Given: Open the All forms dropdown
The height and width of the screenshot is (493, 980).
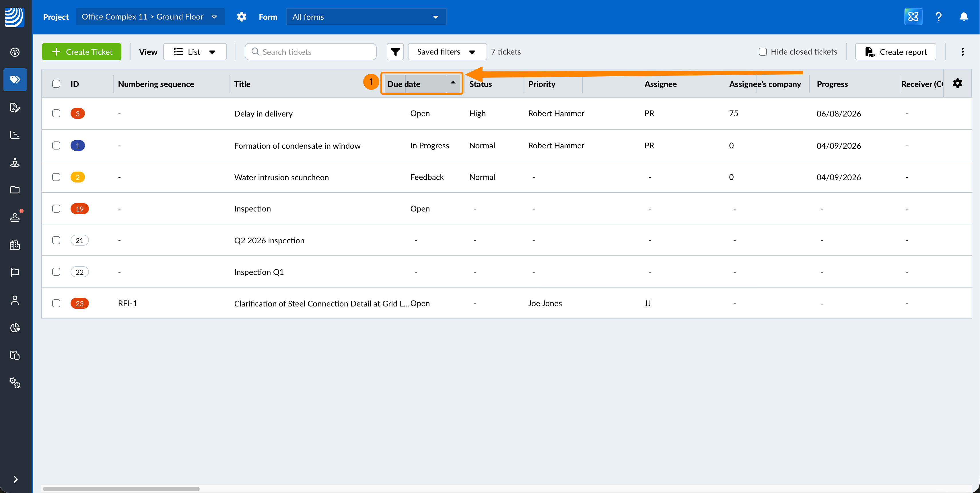Looking at the screenshot, I should [x=366, y=17].
